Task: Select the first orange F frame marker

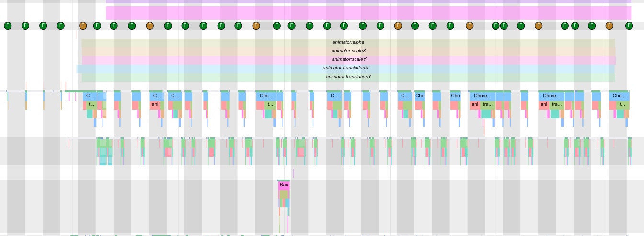Action: (83, 25)
